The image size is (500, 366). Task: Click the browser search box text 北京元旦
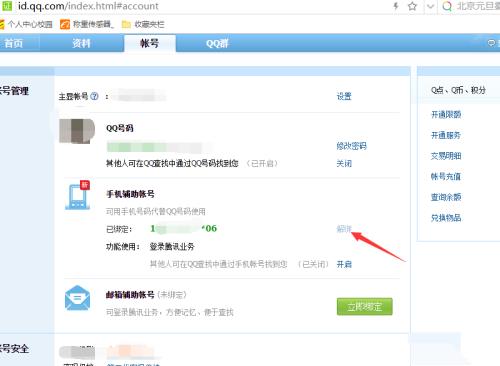point(478,6)
